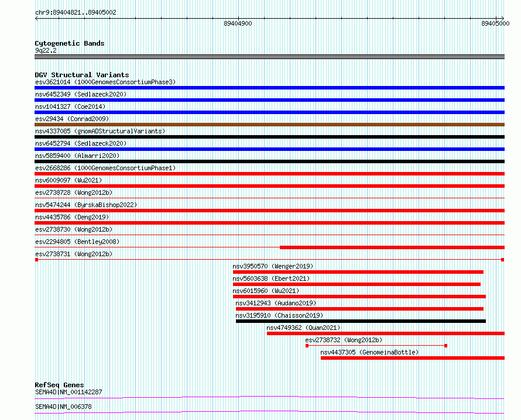Open nsv6015960 (Wu2021) variant
Screen dimensions: 521x420
coord(266,291)
